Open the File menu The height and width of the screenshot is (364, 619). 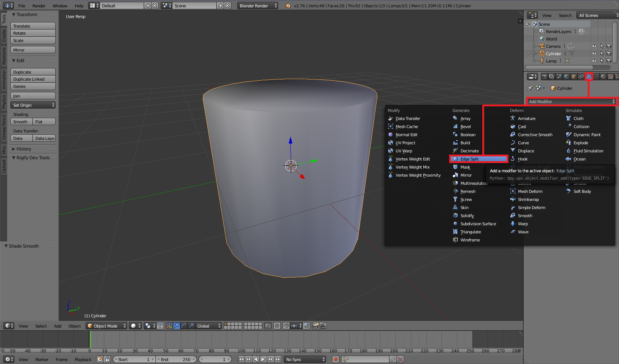click(22, 6)
